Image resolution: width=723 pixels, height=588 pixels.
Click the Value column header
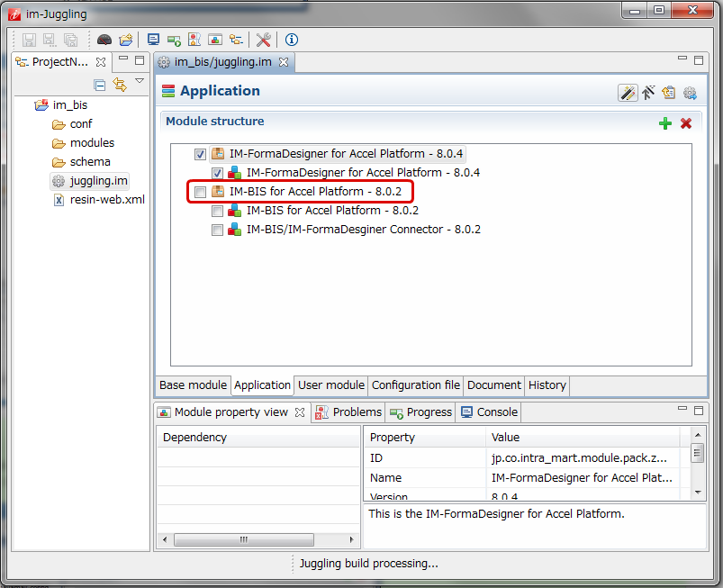pos(583,438)
